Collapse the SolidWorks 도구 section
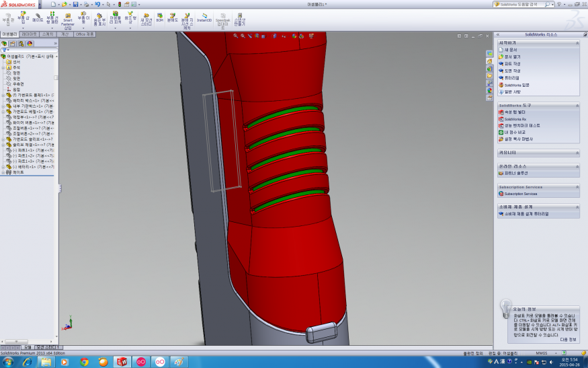 click(x=577, y=106)
